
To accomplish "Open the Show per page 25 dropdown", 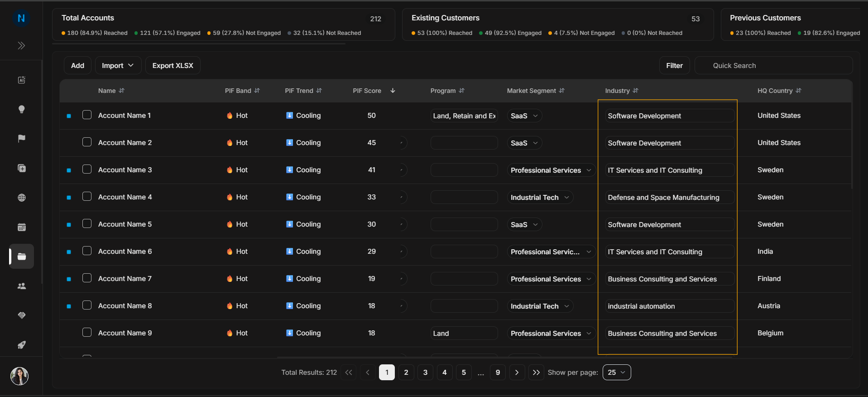I will [617, 373].
